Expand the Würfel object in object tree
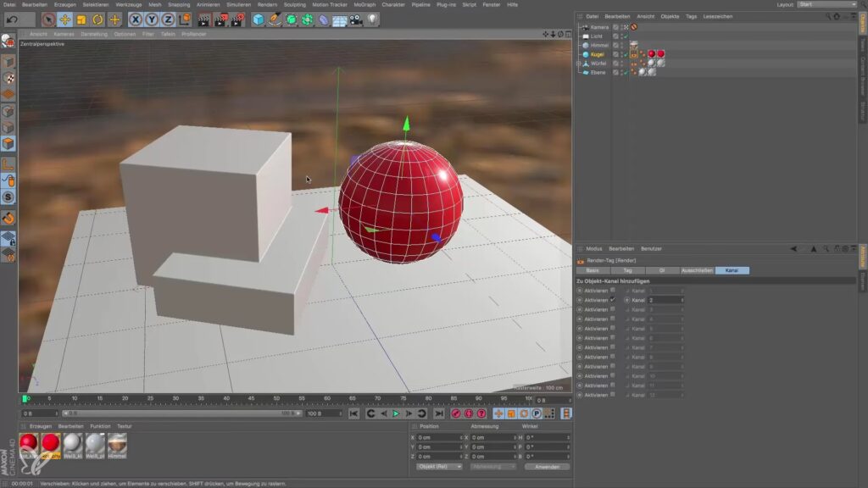The image size is (868, 488). pos(578,64)
